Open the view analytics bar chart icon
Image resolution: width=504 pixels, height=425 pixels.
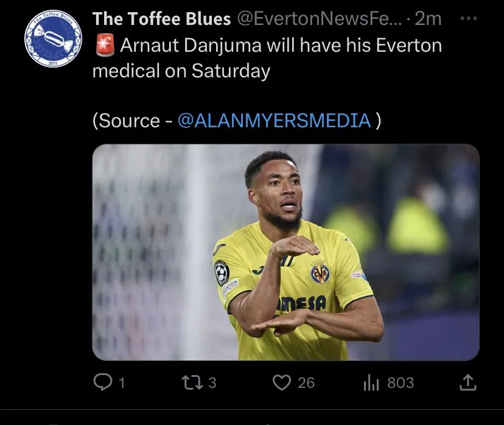pos(371,382)
